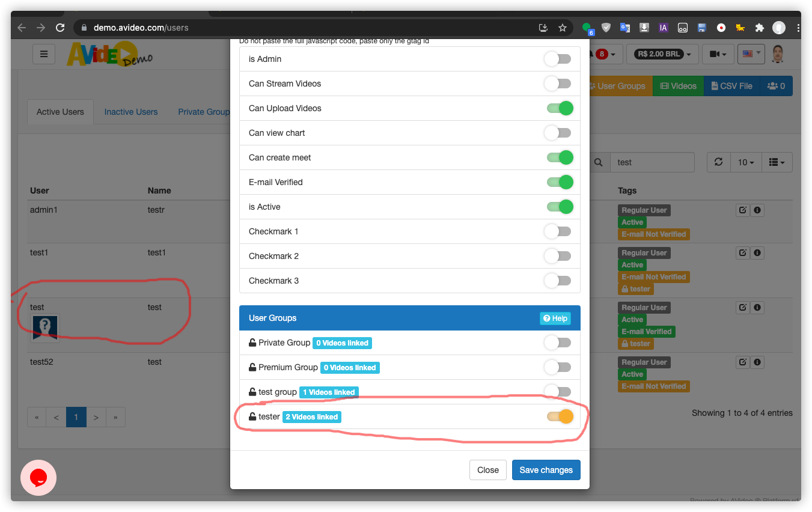Open CSV File export

tap(731, 85)
